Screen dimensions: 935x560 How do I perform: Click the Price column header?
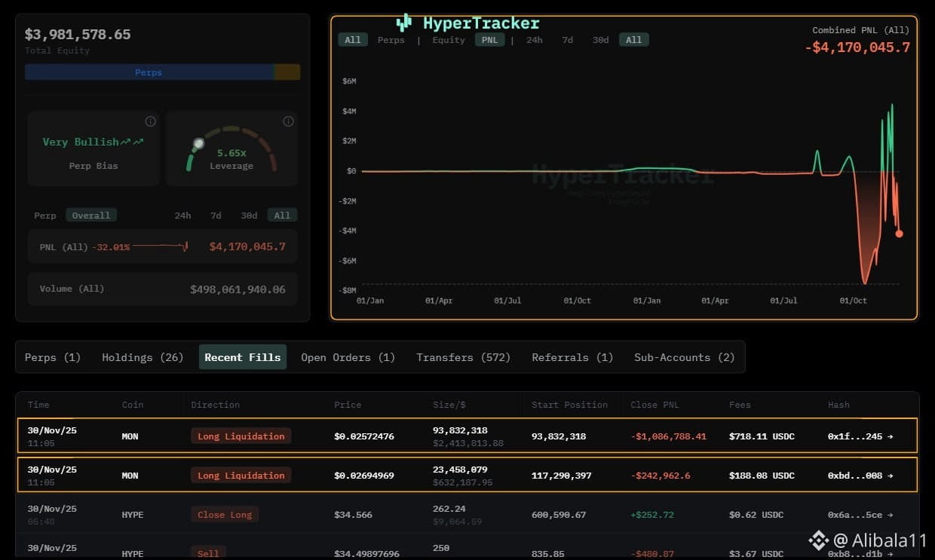pos(348,405)
